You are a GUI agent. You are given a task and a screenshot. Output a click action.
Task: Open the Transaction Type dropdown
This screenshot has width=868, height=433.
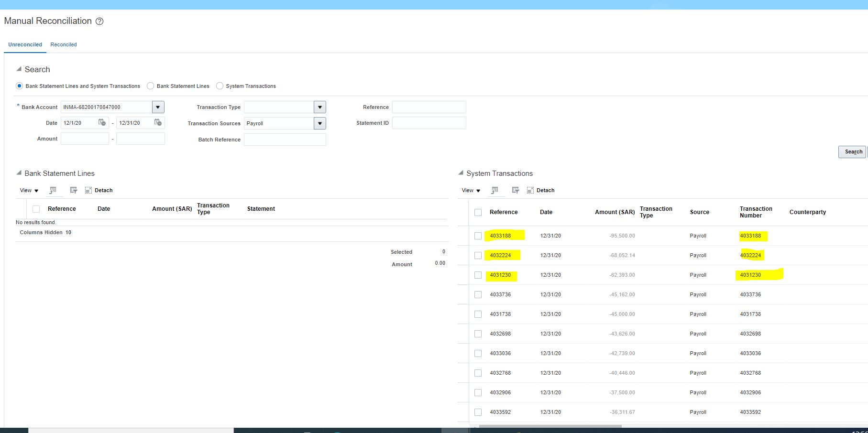point(320,107)
